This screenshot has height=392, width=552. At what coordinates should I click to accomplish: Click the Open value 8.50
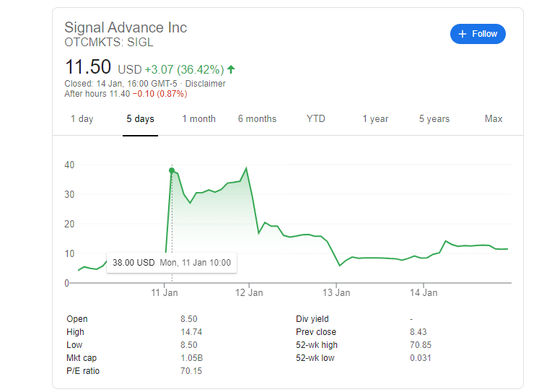[189, 319]
